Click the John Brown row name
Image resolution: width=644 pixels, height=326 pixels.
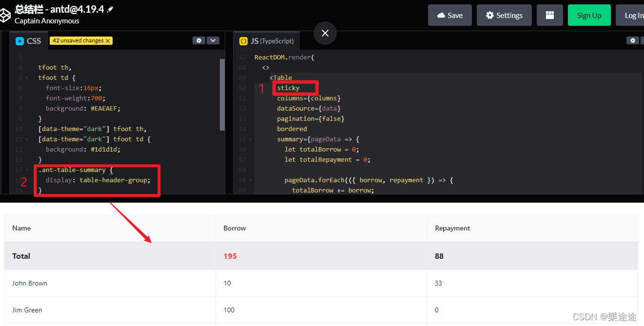click(x=30, y=283)
